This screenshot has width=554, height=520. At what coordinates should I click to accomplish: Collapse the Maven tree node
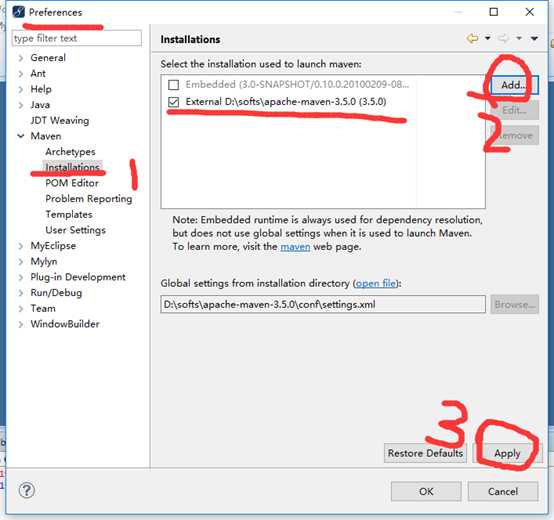(x=21, y=136)
